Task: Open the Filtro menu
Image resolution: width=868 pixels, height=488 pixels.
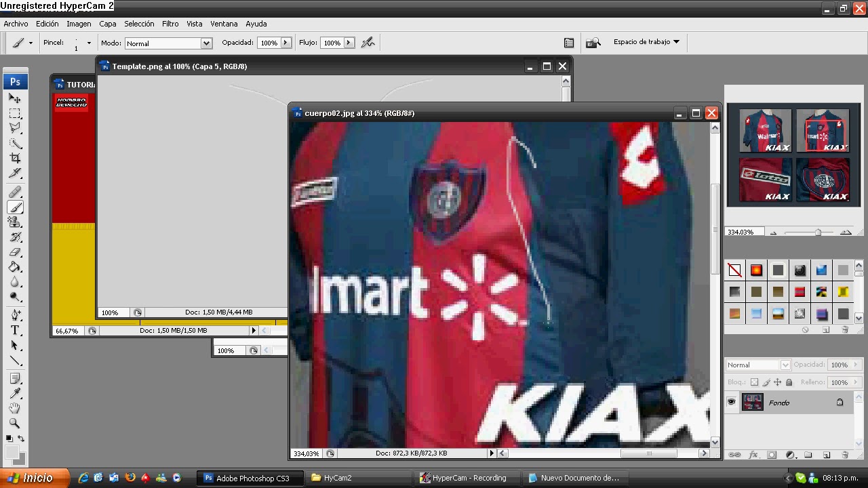Action: click(170, 24)
